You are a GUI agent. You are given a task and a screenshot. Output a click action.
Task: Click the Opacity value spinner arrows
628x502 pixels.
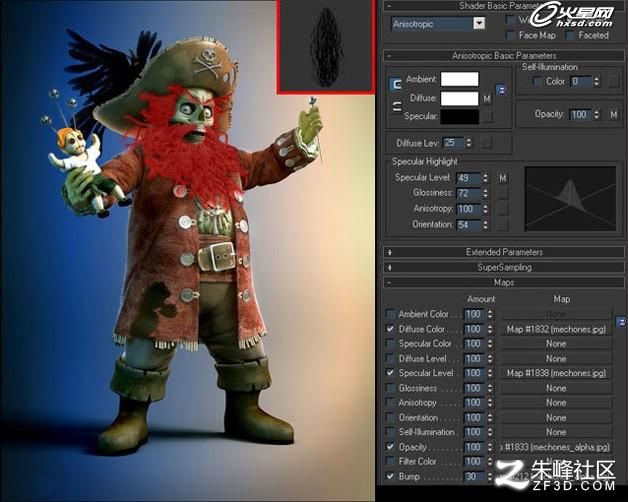[597, 115]
